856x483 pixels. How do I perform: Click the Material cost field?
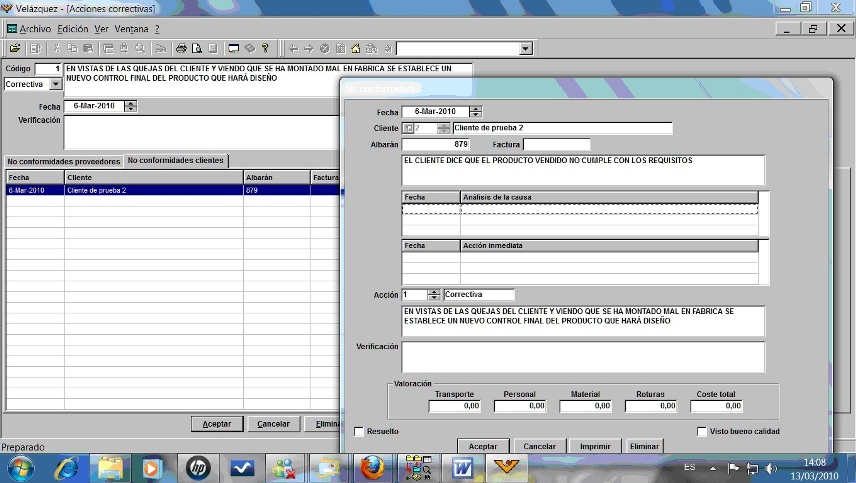click(x=586, y=406)
